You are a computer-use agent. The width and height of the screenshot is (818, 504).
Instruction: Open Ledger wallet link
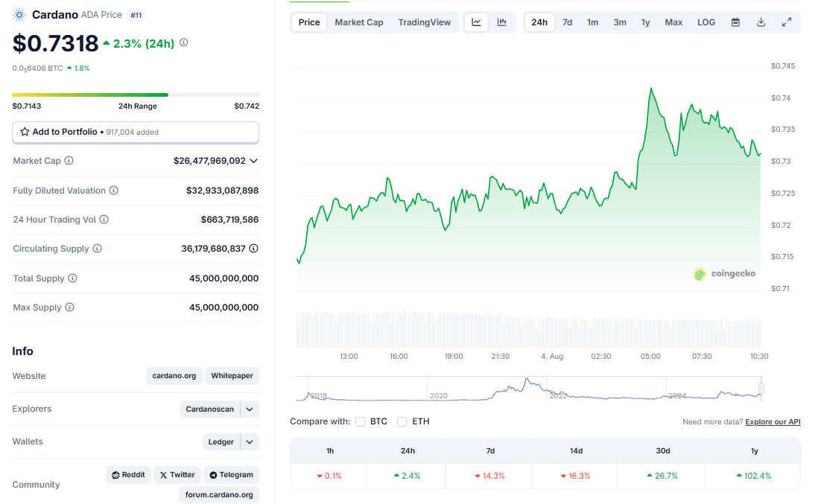point(221,442)
